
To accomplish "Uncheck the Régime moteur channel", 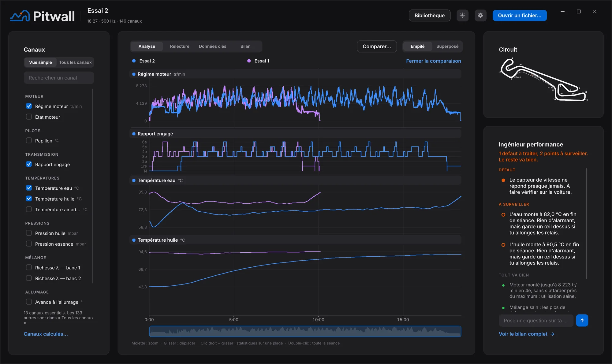I will coord(29,106).
